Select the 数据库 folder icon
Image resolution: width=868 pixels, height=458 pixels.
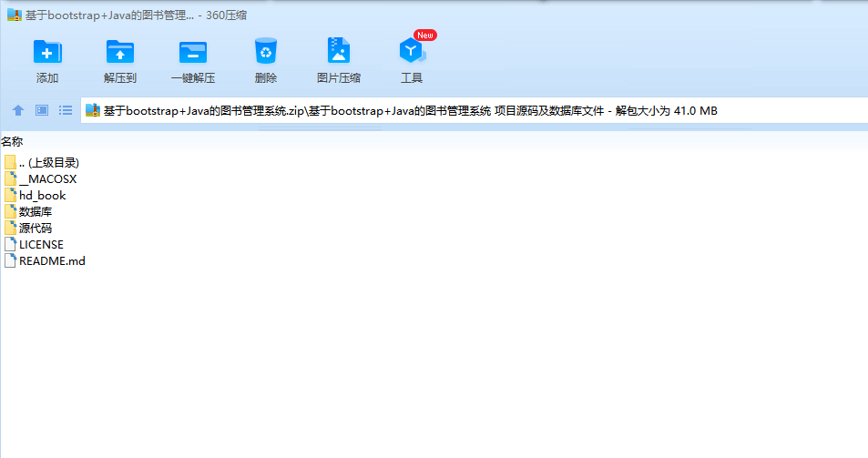coord(10,211)
